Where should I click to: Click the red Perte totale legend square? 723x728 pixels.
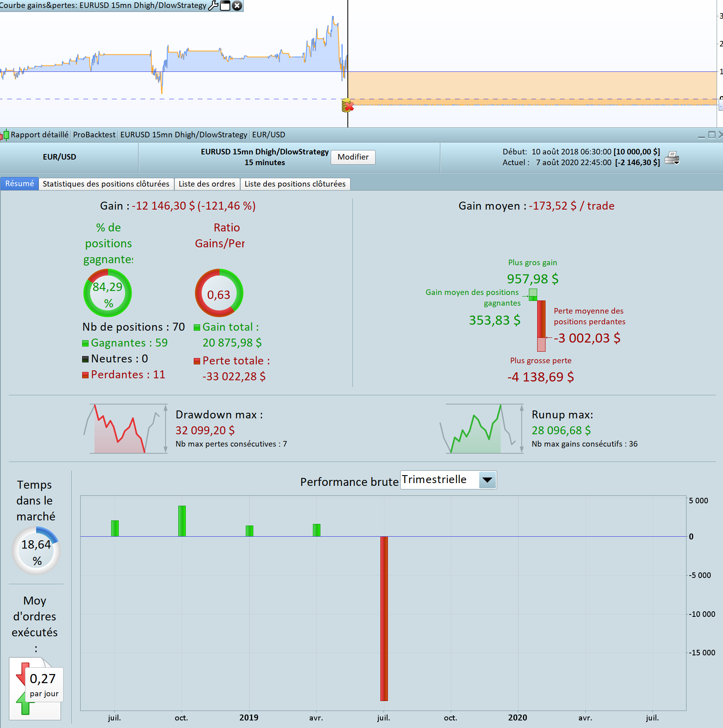coord(197,361)
